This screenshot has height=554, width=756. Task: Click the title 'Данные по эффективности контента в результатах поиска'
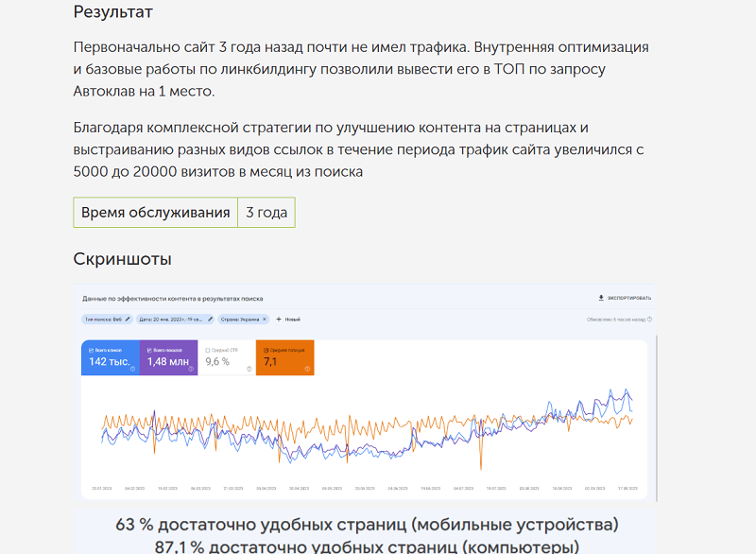click(x=173, y=299)
